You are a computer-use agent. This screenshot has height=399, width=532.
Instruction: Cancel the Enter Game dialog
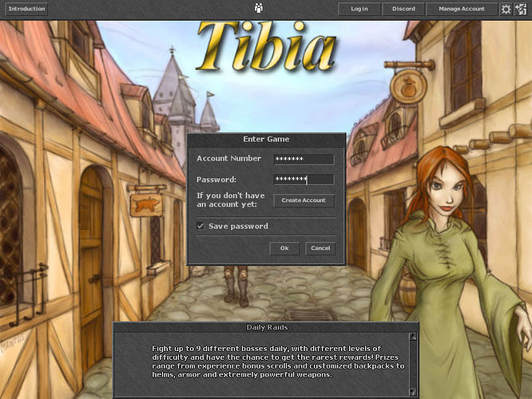point(320,248)
